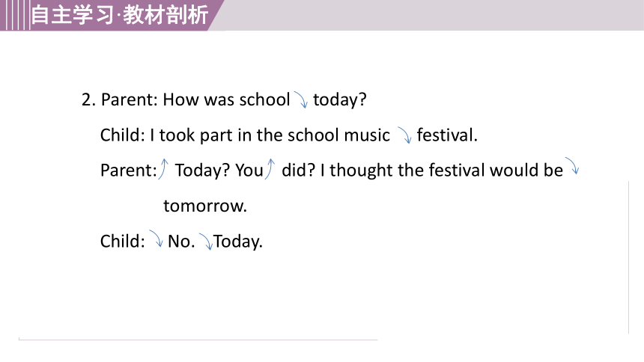Click the rising arrow before 'did?'
The width and height of the screenshot is (644, 362).
[270, 169]
